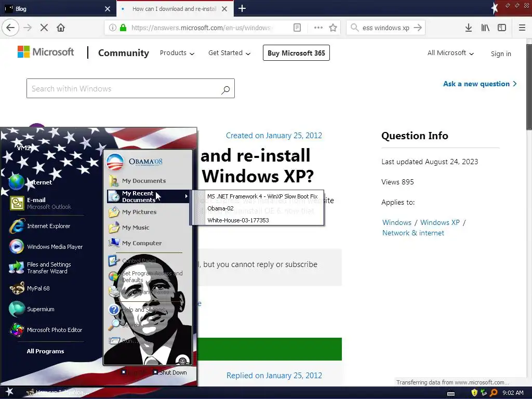Viewport: 532px width, 399px height.
Task: Show site information for answers.microsoft.com
Action: click(112, 28)
